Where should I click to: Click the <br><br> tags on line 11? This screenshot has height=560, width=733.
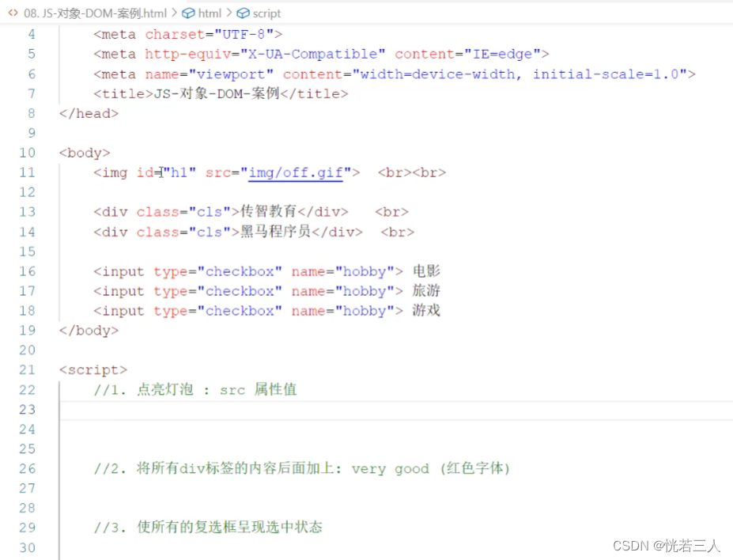pos(412,173)
